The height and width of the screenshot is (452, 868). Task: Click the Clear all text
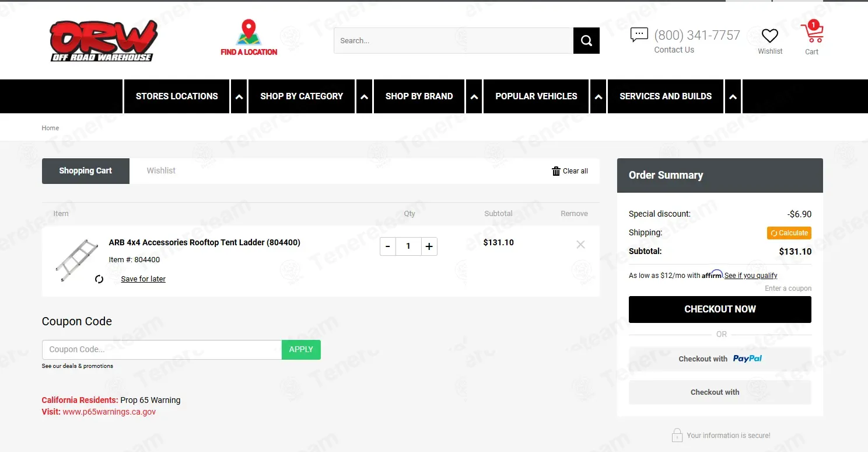575,171
